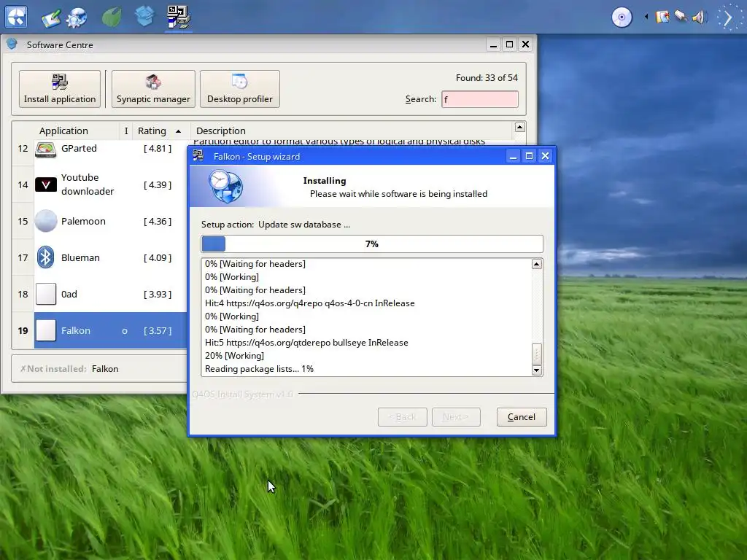The width and height of the screenshot is (747, 560).
Task: Launch Desktop profiler
Action: click(239, 89)
